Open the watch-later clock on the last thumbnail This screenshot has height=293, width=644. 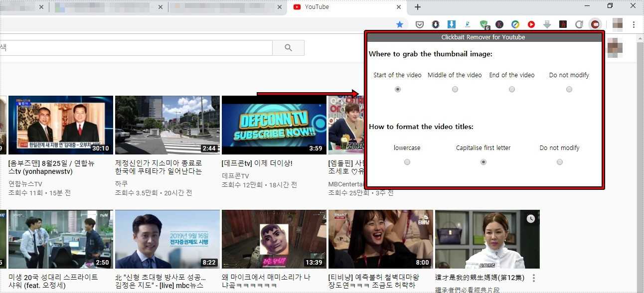pyautogui.click(x=530, y=218)
